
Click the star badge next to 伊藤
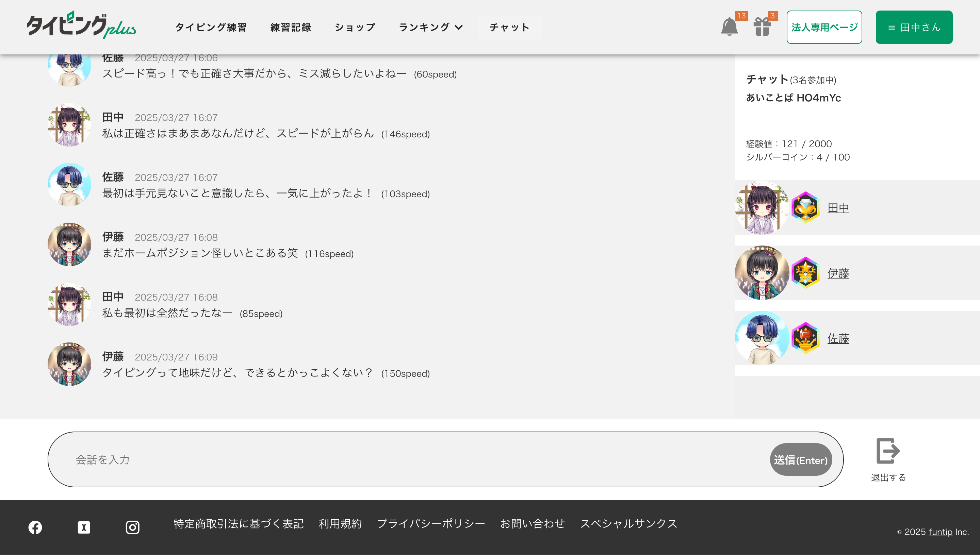(805, 273)
